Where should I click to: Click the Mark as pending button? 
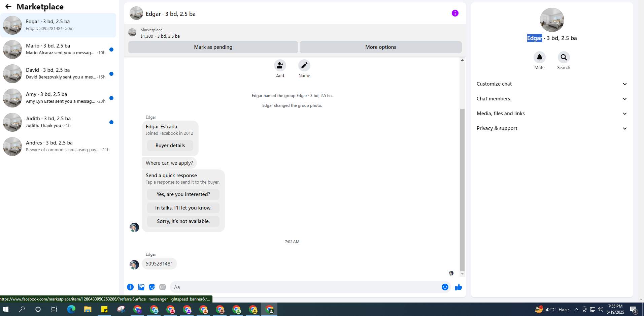pyautogui.click(x=213, y=47)
